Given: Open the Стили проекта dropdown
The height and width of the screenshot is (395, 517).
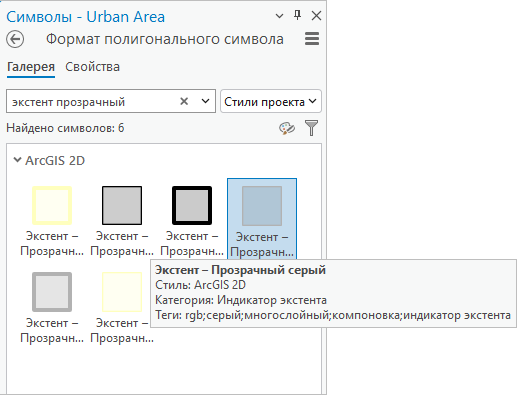Looking at the screenshot, I should [271, 101].
